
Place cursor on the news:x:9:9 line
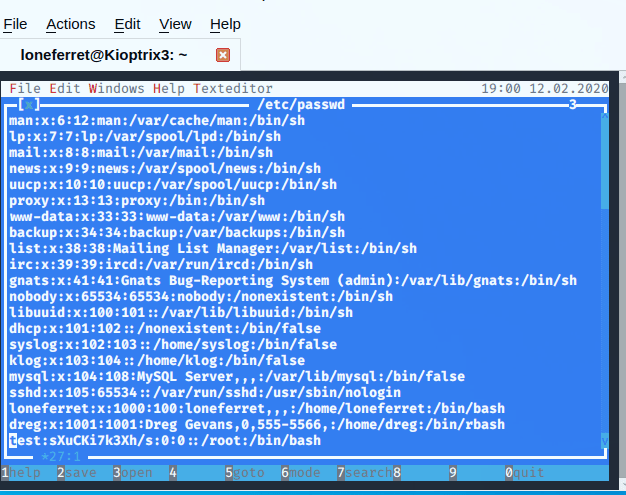click(165, 168)
